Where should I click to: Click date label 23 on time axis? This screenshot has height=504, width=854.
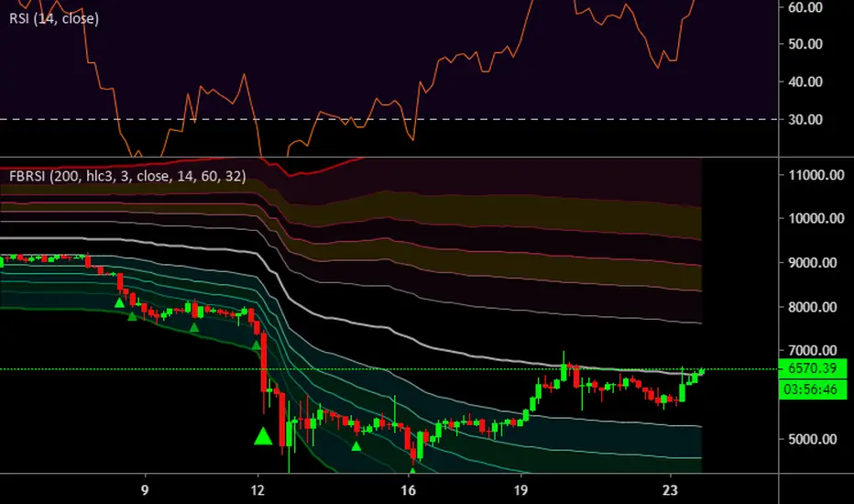[x=671, y=490]
